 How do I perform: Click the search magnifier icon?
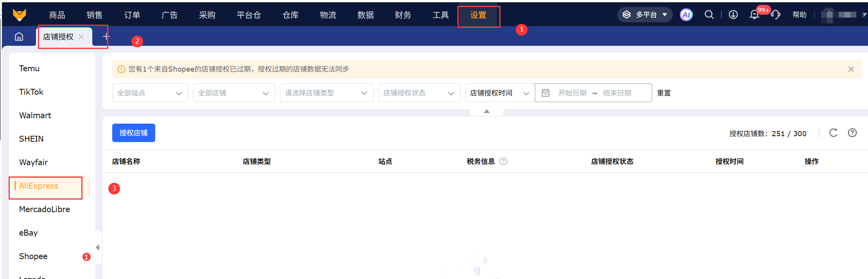[709, 15]
